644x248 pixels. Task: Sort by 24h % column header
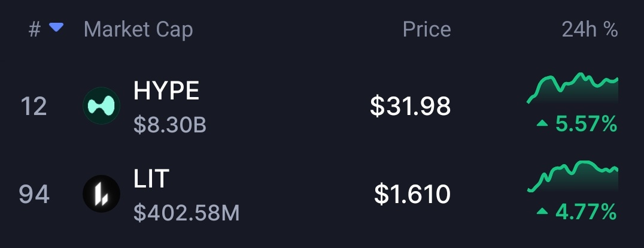coord(589,29)
